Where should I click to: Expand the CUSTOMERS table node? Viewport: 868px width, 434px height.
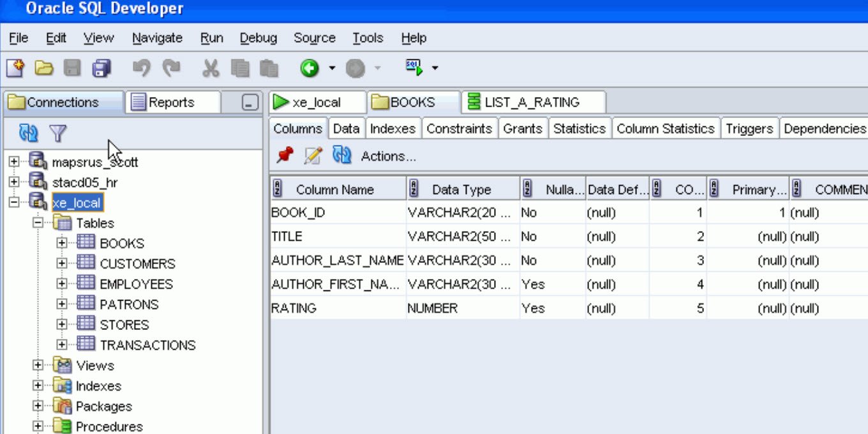(x=61, y=263)
